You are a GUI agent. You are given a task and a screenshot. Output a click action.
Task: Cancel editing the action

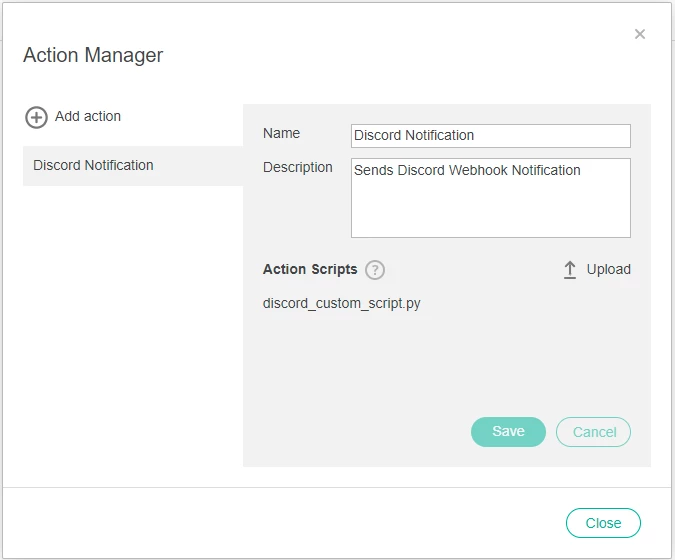point(593,432)
